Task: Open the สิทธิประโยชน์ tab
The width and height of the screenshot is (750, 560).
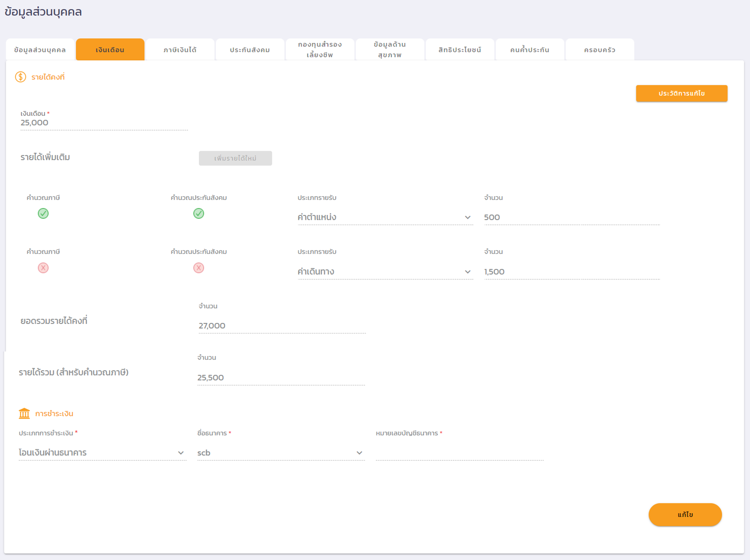Action: click(460, 50)
